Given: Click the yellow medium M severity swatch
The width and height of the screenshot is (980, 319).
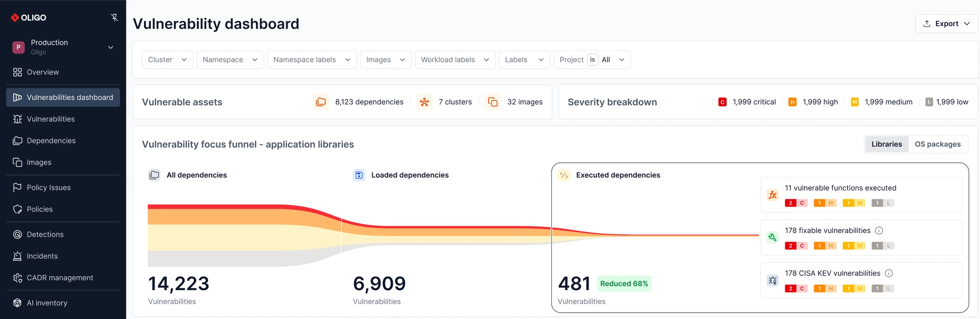Looking at the screenshot, I should [x=855, y=102].
